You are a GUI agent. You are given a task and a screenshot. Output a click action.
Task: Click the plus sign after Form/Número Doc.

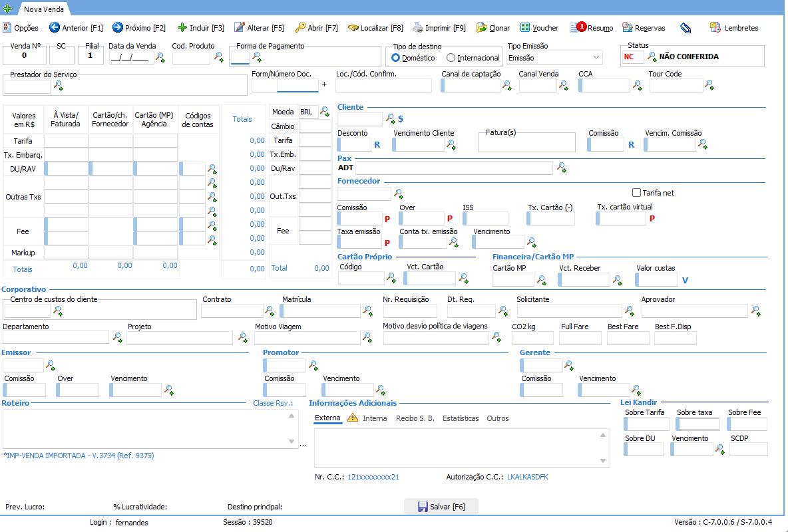tap(324, 84)
